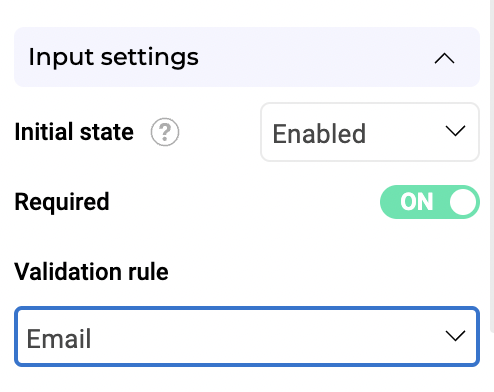Click the arrow in the Email dropdown
The height and width of the screenshot is (392, 494).
(x=455, y=336)
